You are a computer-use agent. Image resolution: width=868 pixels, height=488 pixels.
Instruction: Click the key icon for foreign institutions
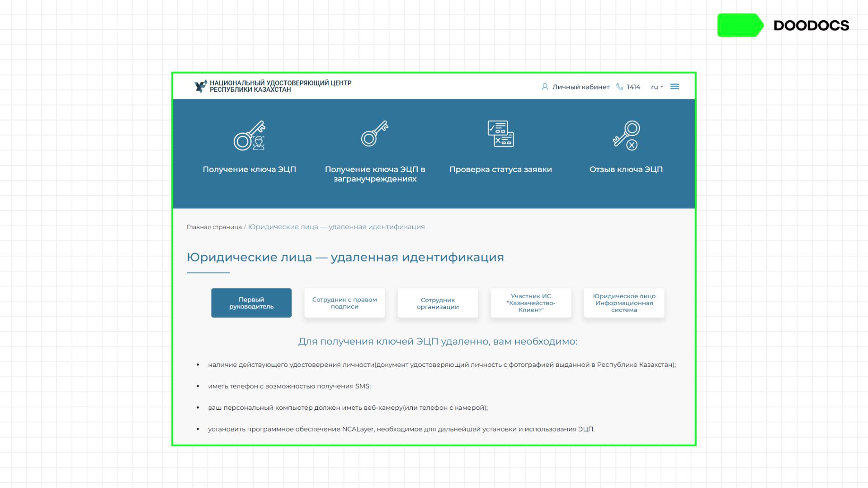[x=375, y=133]
